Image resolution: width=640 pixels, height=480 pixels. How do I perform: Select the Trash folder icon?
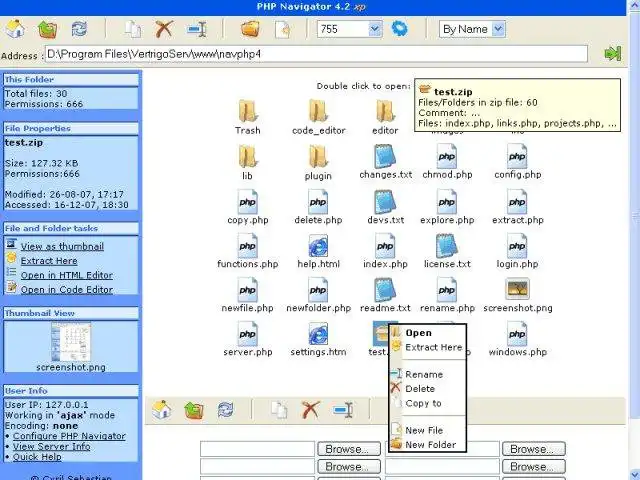(x=247, y=111)
